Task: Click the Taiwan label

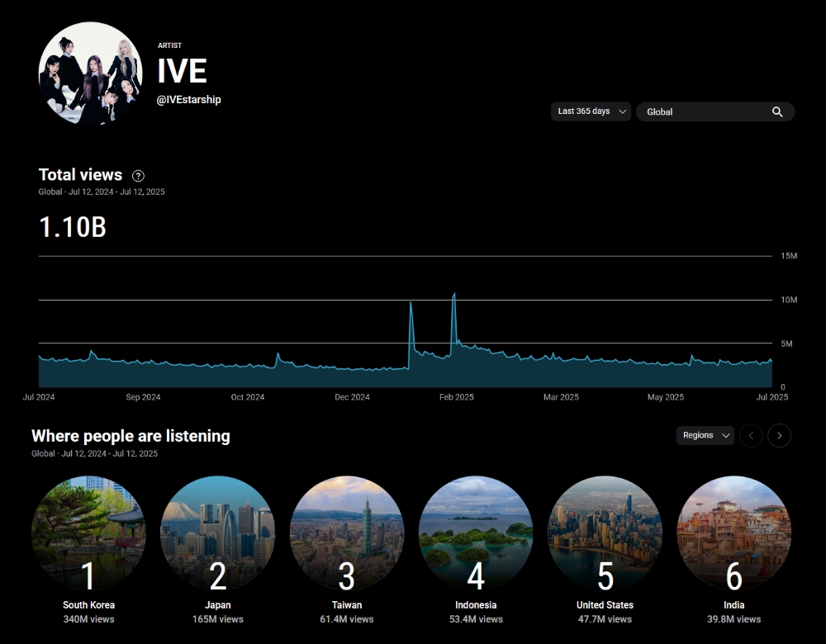Action: (x=347, y=605)
